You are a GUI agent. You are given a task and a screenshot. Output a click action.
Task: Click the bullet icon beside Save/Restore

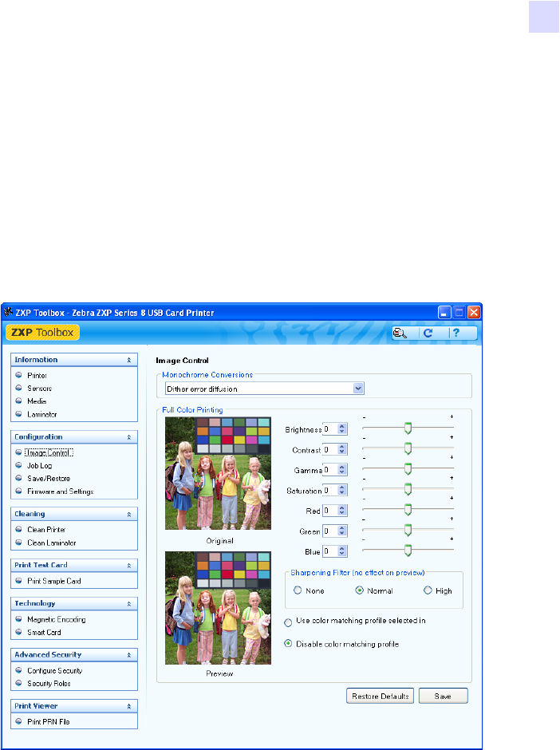tap(18, 478)
